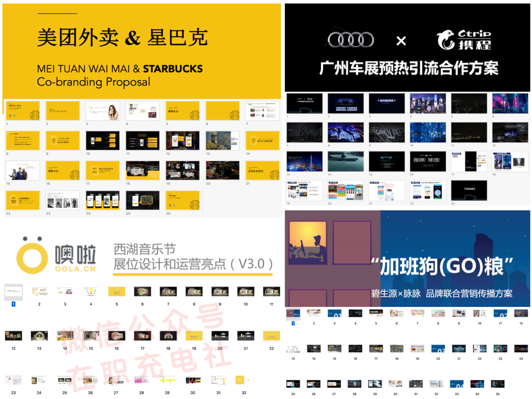This screenshot has height=399, width=532.
Task: Select the window silhouette illustration on the 加班狗 cover
Action: pos(307,245)
